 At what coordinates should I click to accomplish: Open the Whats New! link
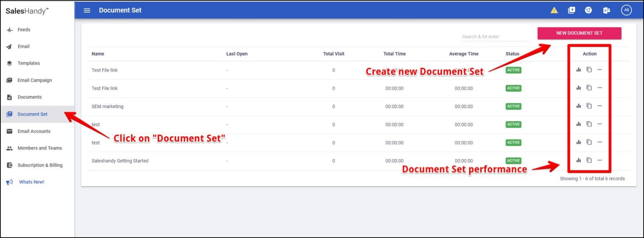[31, 182]
